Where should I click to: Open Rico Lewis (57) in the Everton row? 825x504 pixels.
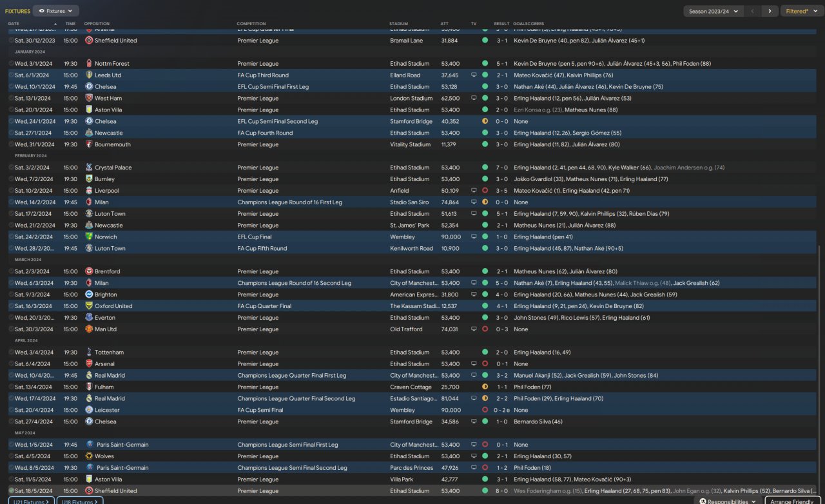[x=579, y=318]
